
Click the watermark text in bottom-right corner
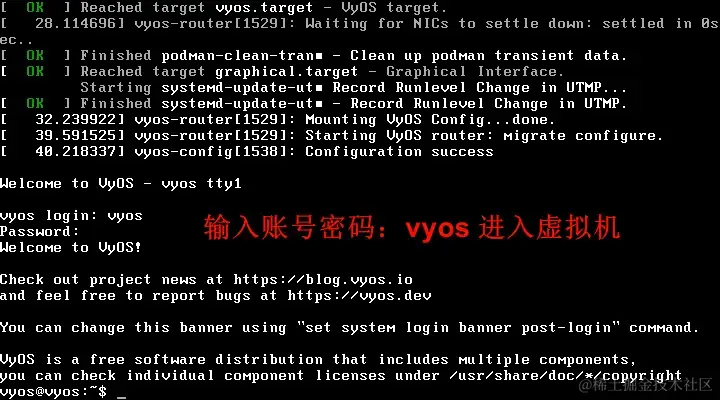(x=645, y=385)
